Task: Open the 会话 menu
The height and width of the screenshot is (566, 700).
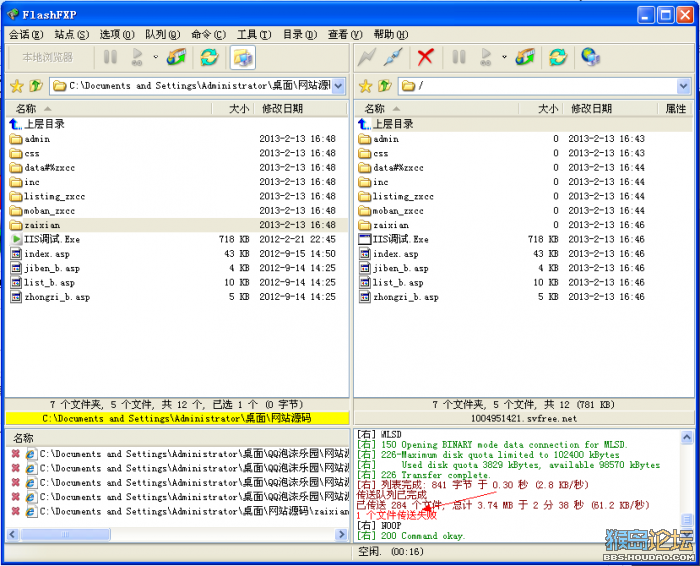Action: (26, 34)
